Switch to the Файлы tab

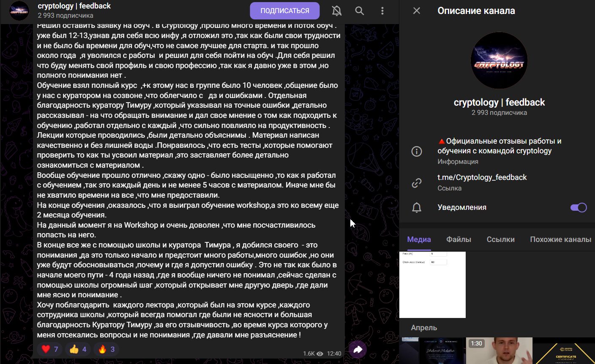click(x=459, y=239)
